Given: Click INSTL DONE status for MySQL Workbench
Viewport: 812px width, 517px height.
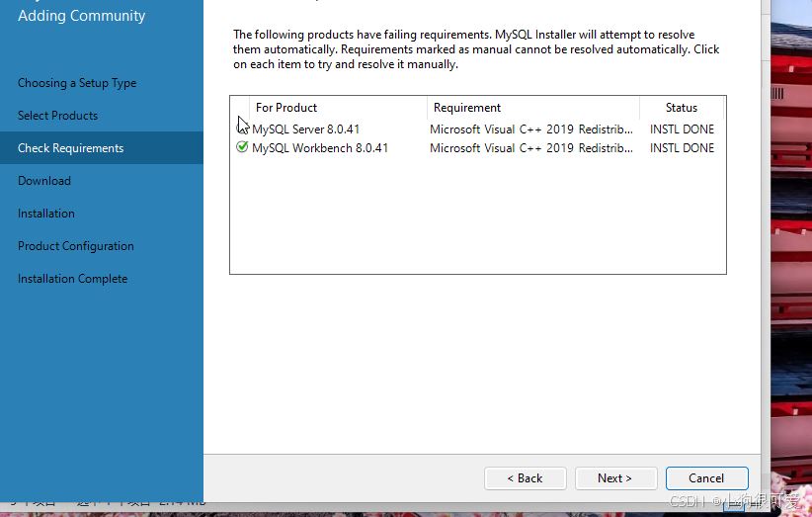Looking at the screenshot, I should (x=682, y=148).
